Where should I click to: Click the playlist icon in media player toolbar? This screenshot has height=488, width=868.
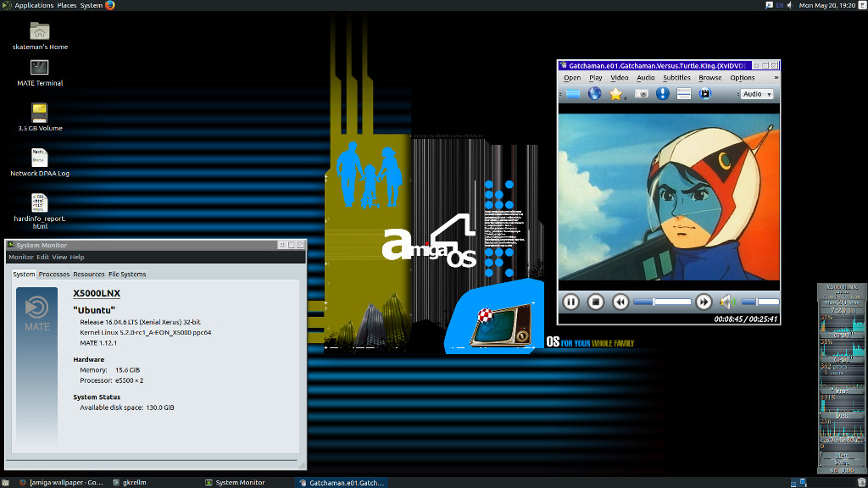[x=684, y=94]
